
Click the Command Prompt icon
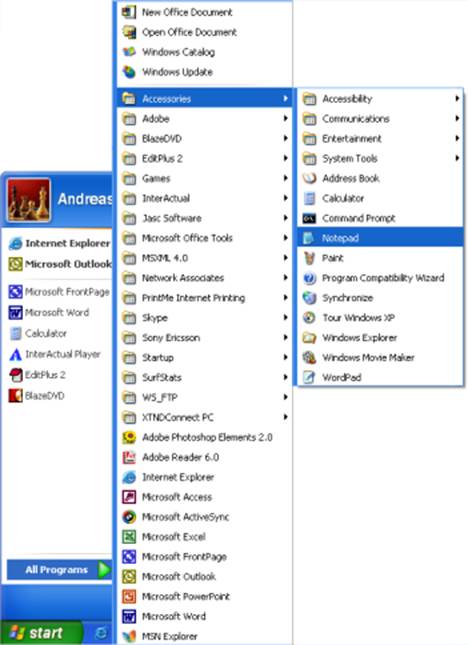coord(309,218)
